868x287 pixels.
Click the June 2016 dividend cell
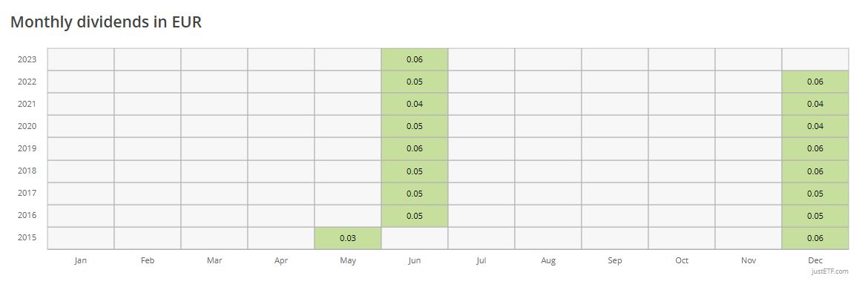(414, 216)
